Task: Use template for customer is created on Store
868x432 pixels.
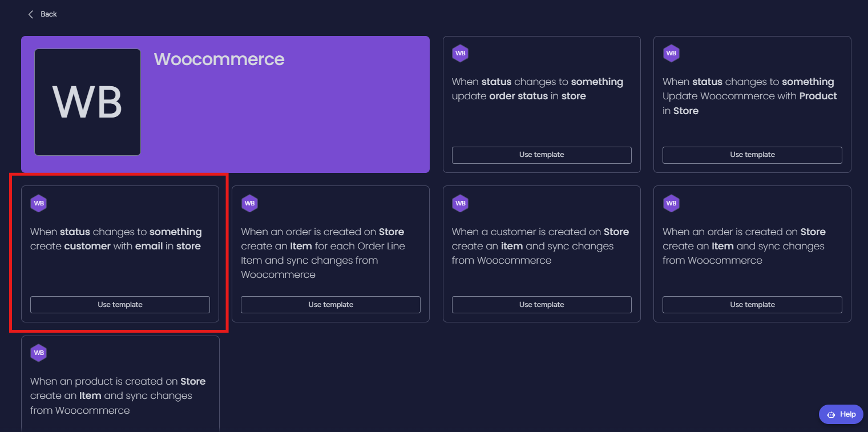Action: coord(542,305)
